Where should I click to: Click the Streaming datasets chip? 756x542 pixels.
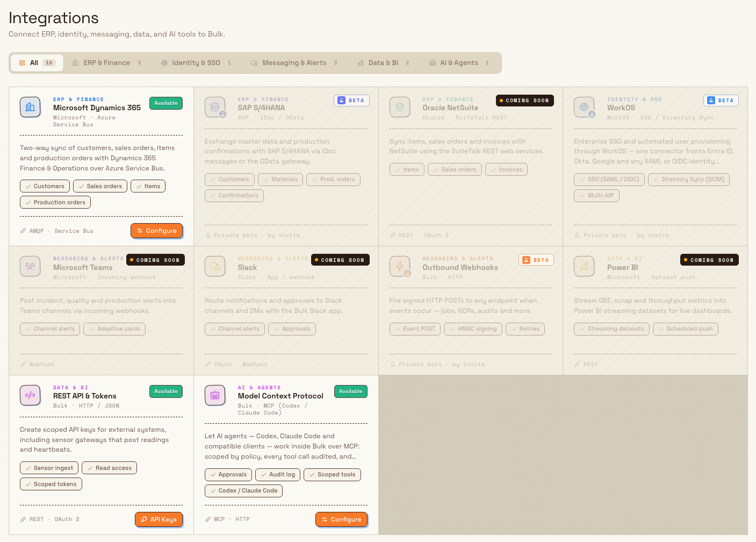tap(611, 329)
